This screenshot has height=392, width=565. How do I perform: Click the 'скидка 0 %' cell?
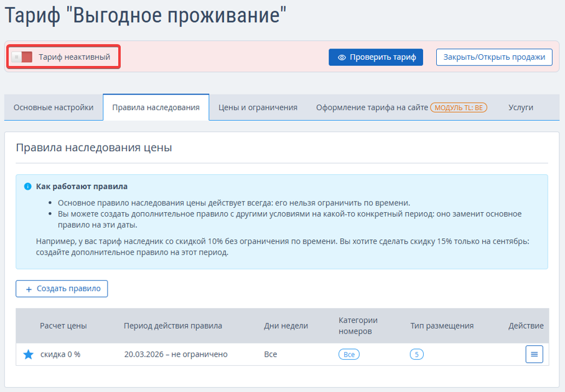(60, 355)
